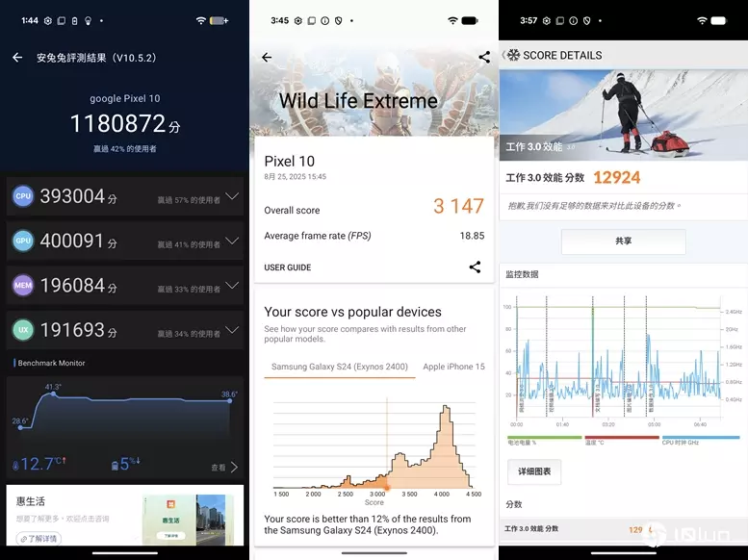Tap share icon beside USER GUIDE
Screen dimensions: 748x560
475,267
